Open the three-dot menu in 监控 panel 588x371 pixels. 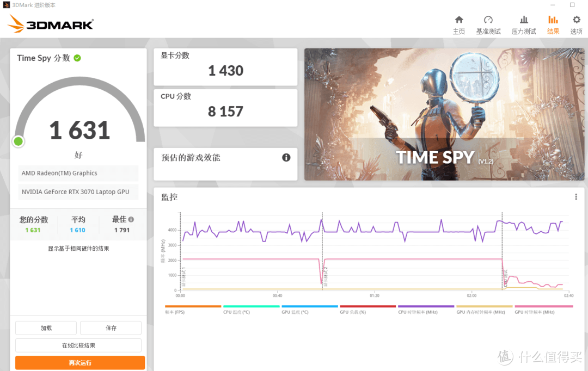576,197
